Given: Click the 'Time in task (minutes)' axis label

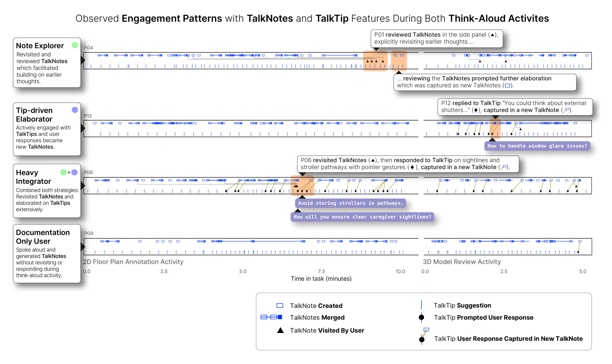Looking at the screenshot, I should pyautogui.click(x=321, y=279).
